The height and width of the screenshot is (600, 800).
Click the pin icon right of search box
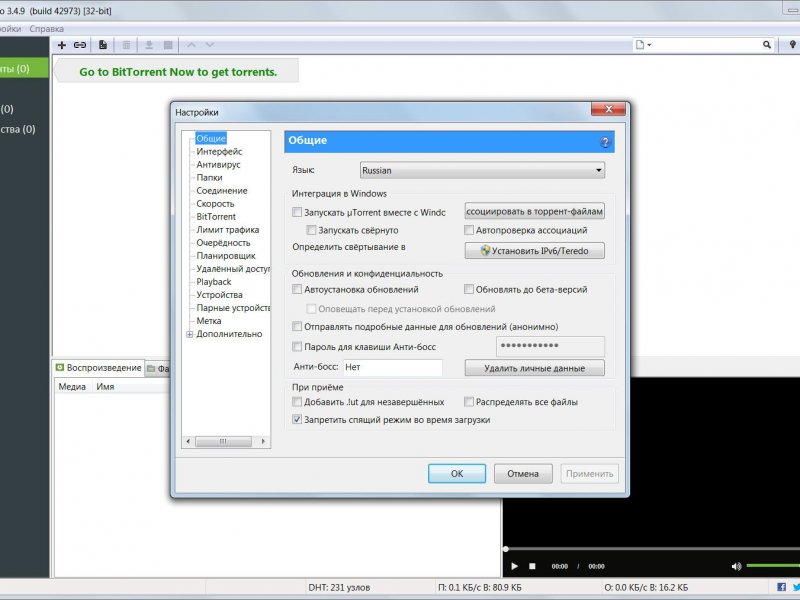(x=792, y=45)
